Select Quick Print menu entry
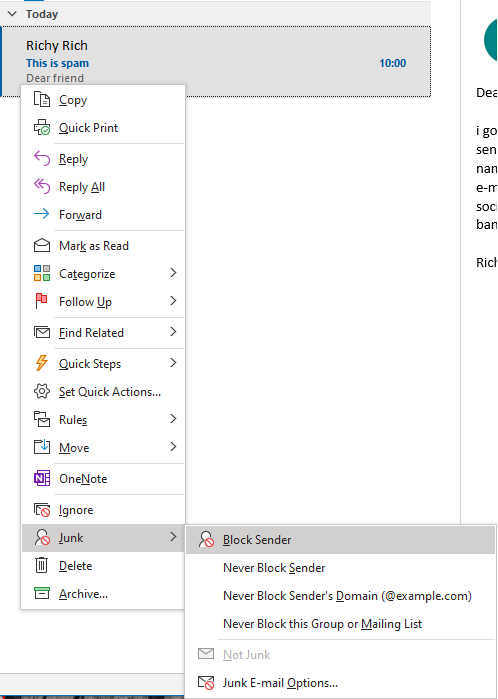This screenshot has height=699, width=498. (103, 128)
